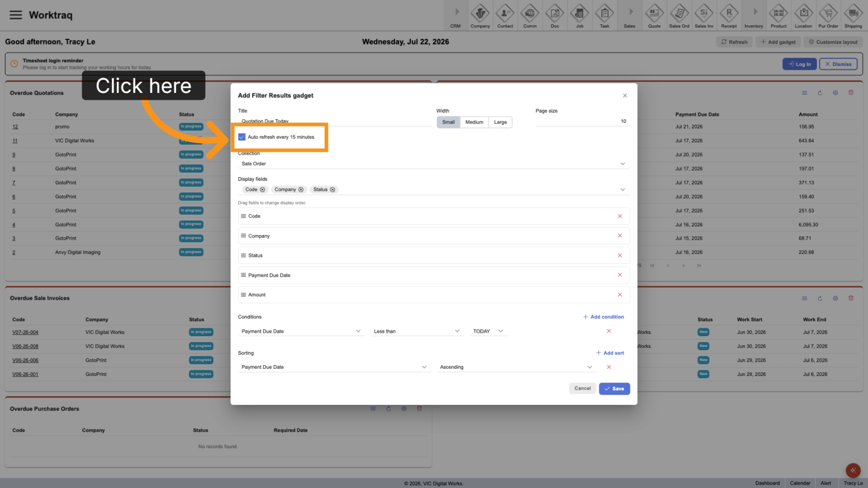Open the Tracy Le bottom tab
The height and width of the screenshot is (488, 868).
point(853,483)
